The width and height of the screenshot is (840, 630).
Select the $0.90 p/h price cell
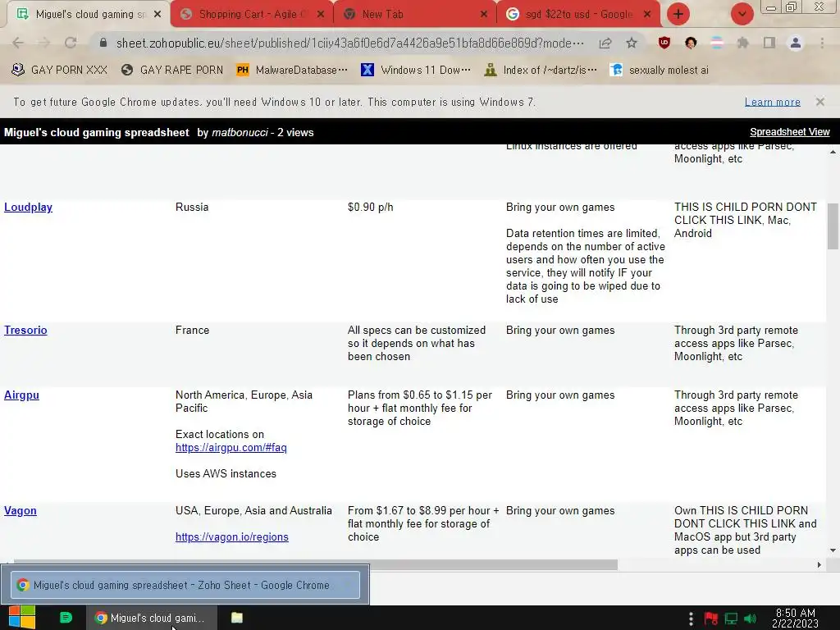pyautogui.click(x=370, y=207)
